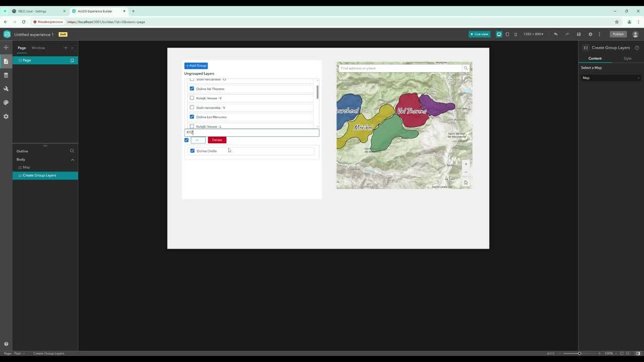Open the Select a Map dropdown
The width and height of the screenshot is (644, 362).
click(611, 78)
